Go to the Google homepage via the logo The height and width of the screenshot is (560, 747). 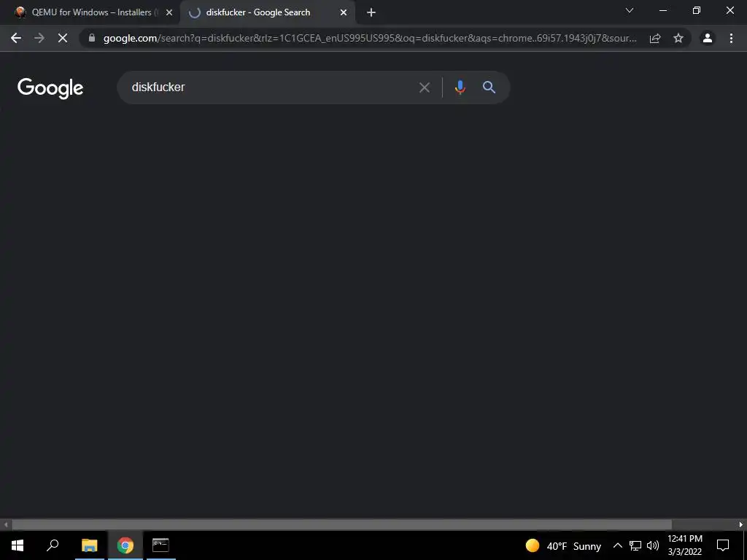pos(50,88)
